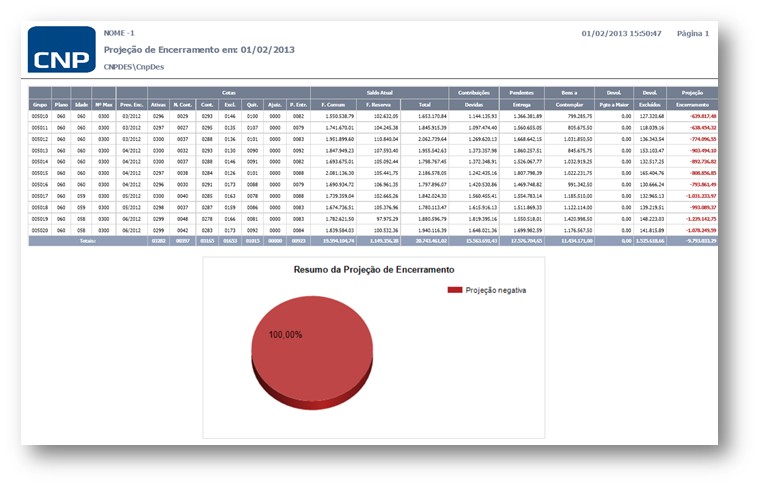Click group cell 005012
This screenshot has width=760, height=487.
click(x=40, y=139)
